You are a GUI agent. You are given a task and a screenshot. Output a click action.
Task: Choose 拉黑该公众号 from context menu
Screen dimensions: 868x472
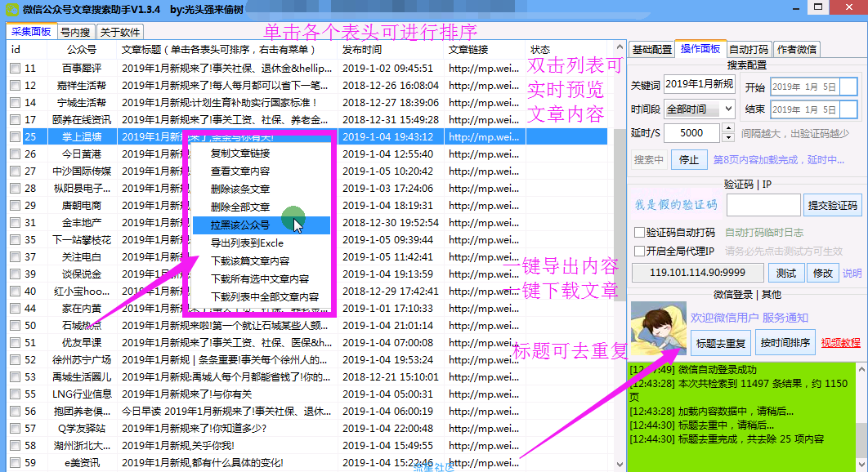[x=261, y=225]
